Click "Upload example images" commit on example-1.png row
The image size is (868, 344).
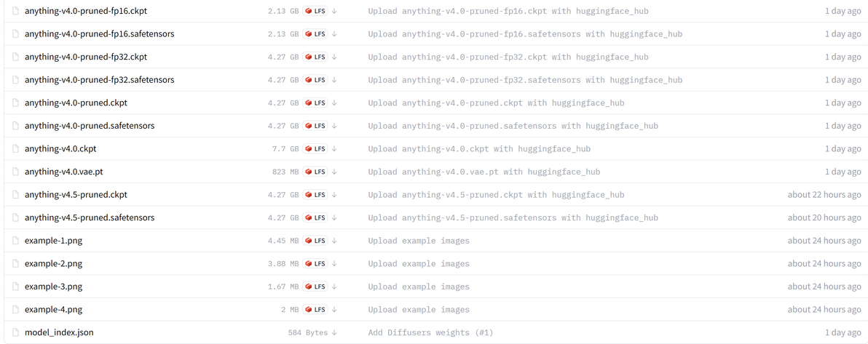(x=419, y=241)
